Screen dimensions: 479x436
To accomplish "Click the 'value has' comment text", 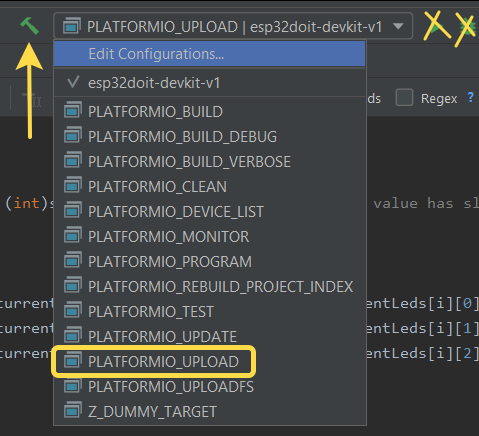I will [x=413, y=203].
